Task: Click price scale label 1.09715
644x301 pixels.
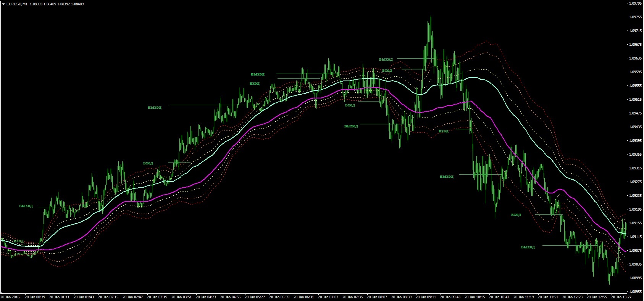Action: (636, 31)
